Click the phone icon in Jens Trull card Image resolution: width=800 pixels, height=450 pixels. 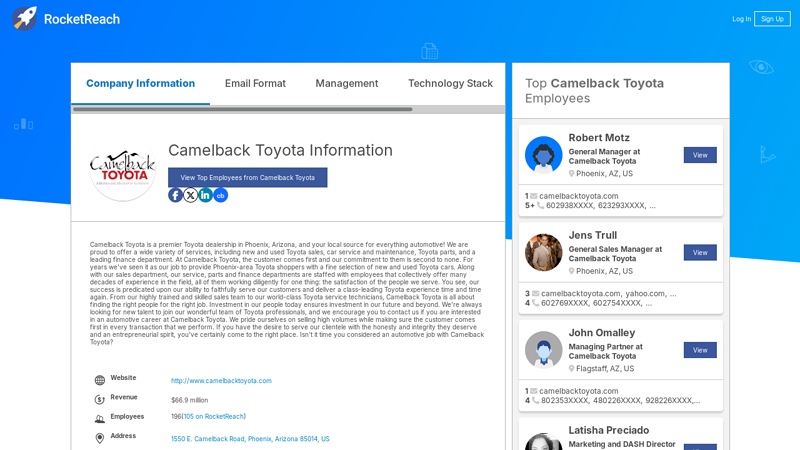tap(535, 303)
